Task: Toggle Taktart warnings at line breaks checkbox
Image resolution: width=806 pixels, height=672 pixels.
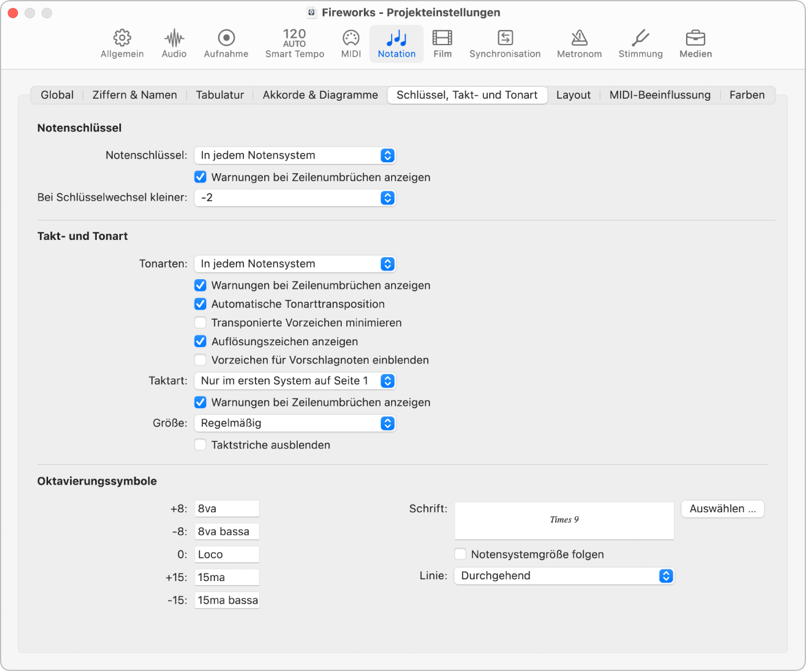Action: 200,403
